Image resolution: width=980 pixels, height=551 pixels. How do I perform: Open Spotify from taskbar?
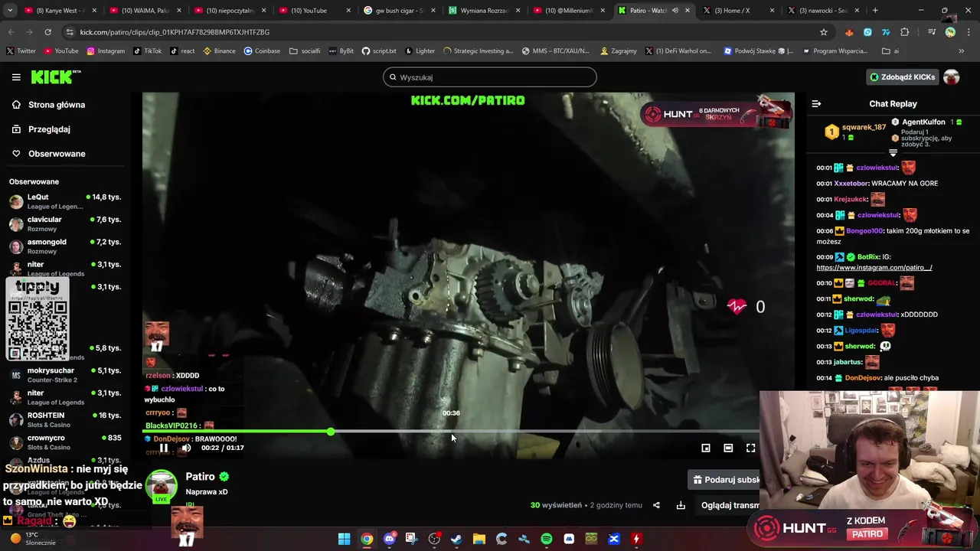point(546,539)
